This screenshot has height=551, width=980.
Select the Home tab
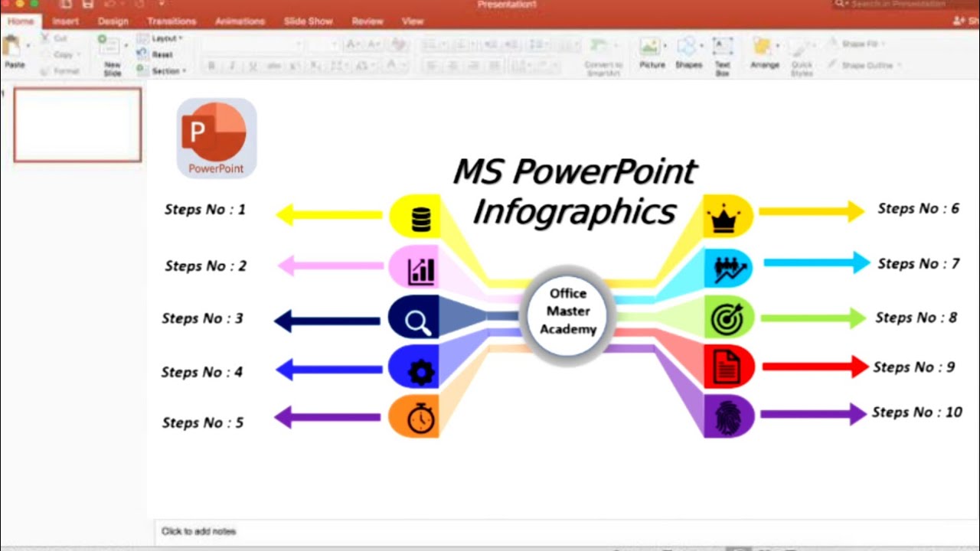20,21
